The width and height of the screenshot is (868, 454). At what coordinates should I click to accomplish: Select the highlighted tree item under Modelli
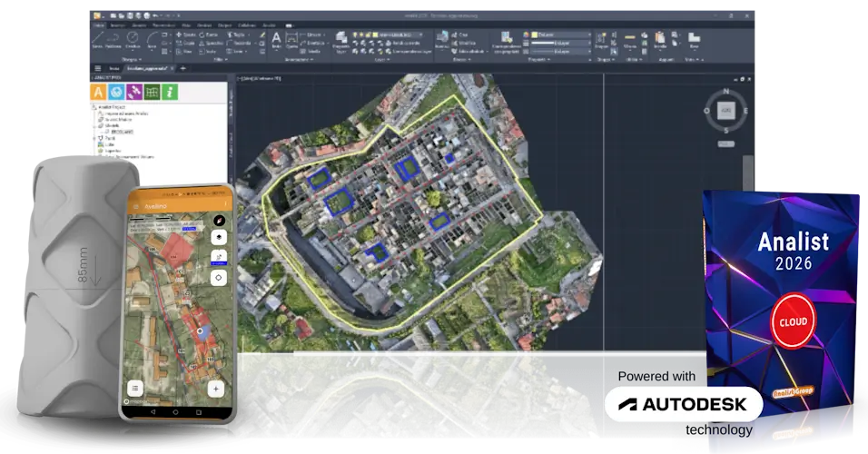pyautogui.click(x=122, y=132)
